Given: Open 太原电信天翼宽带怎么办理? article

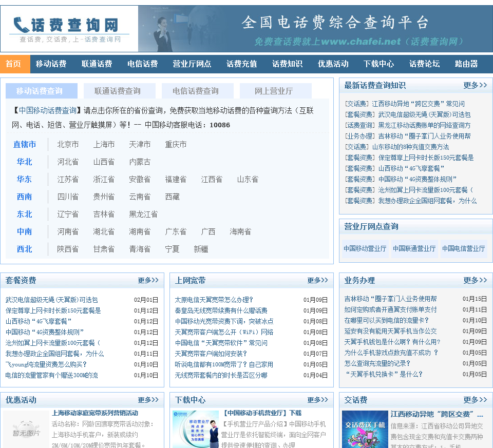Looking at the screenshot, I should coord(214,300).
